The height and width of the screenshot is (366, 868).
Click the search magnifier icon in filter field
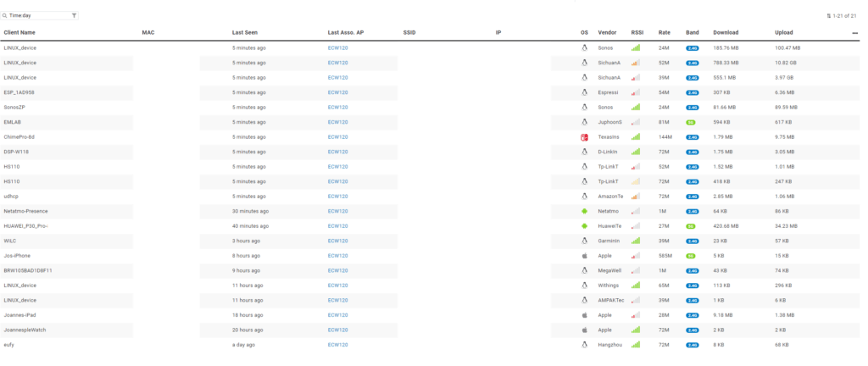coord(5,15)
